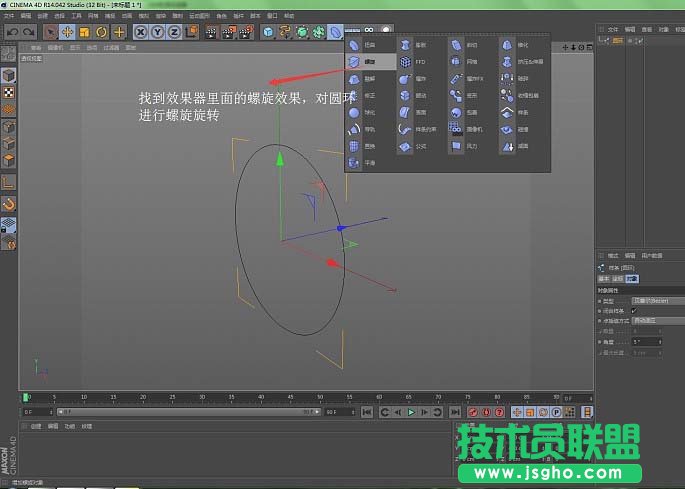Activate the Move tool
The image size is (685, 489).
click(67, 32)
